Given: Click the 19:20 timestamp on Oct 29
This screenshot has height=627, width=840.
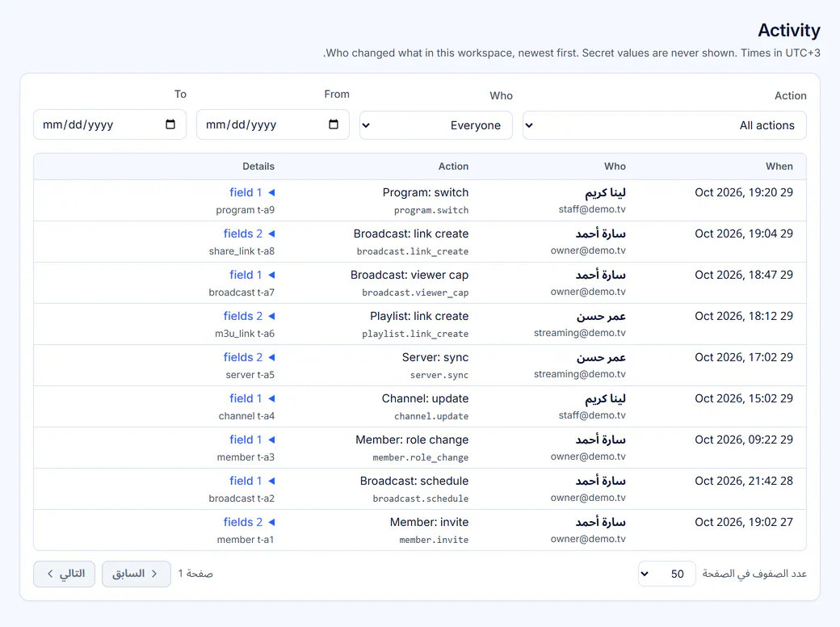Looking at the screenshot, I should pyautogui.click(x=744, y=192).
